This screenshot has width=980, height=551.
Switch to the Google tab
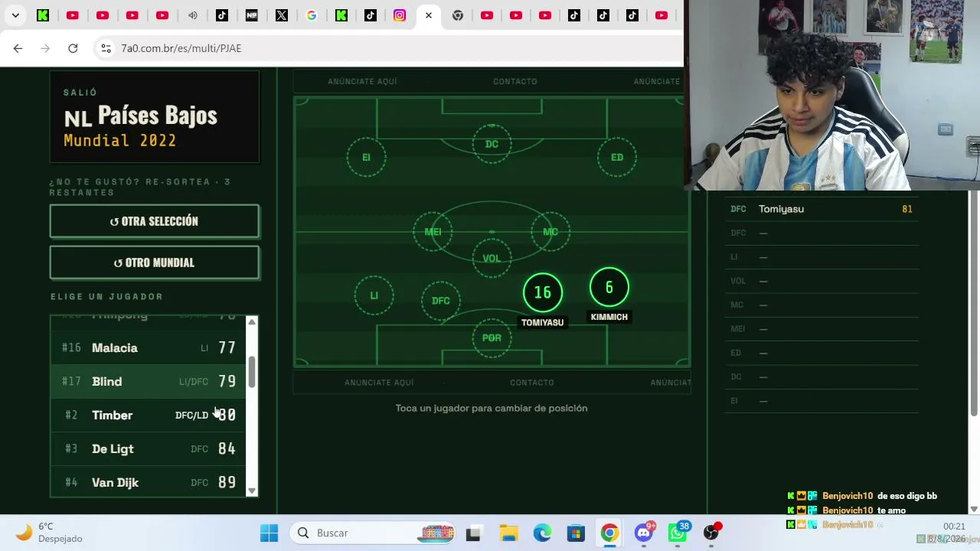click(x=311, y=15)
